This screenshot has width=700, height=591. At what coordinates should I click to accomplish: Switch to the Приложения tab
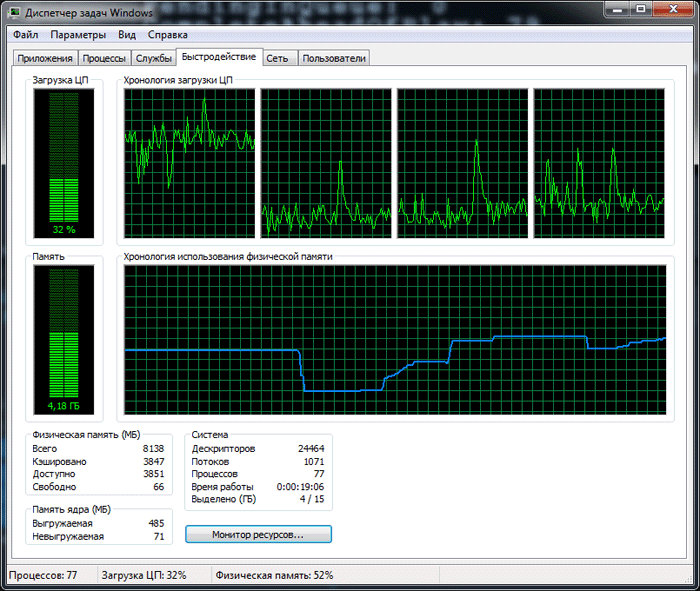coord(45,58)
